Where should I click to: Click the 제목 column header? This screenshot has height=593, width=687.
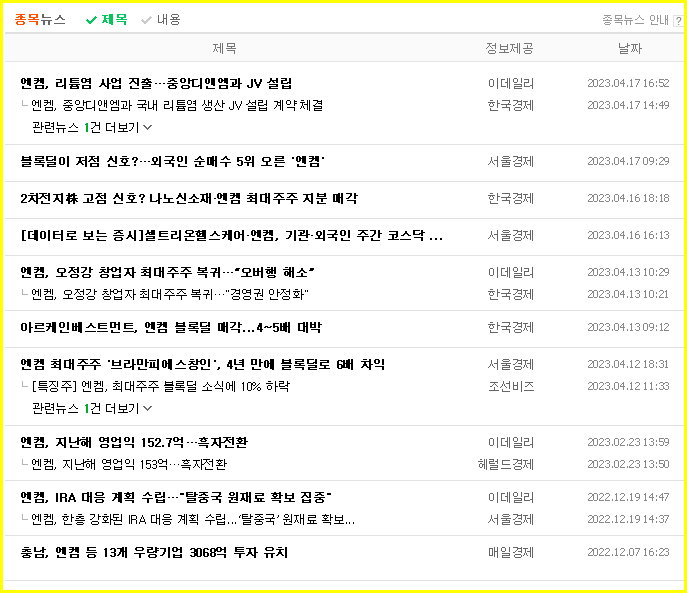coord(224,48)
